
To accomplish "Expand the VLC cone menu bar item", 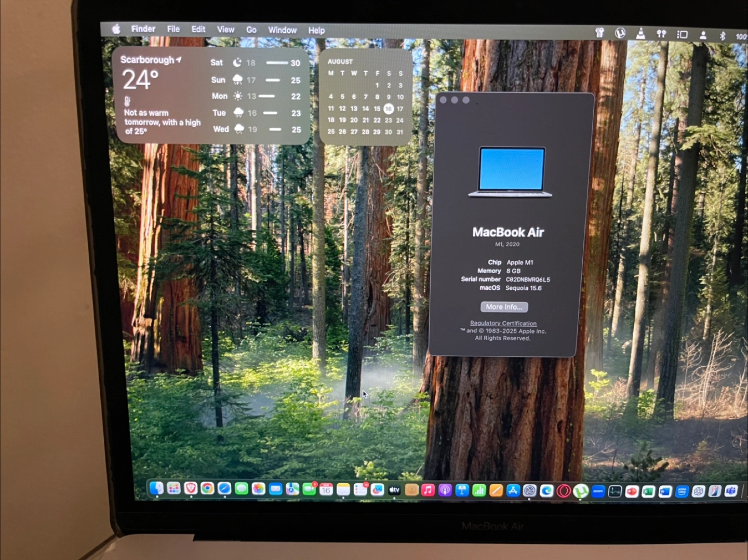I will coord(640,34).
